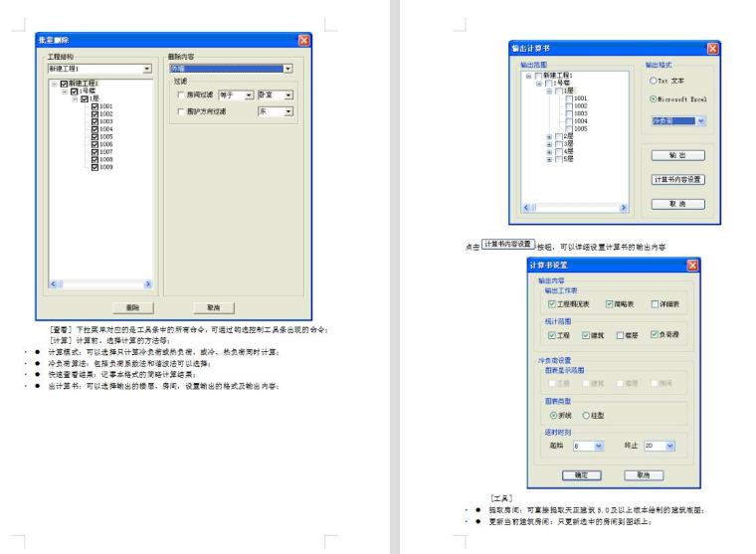Click the right arrow of the 批量删除 tree scrollbar
This screenshot has width=756, height=554.
148,284
